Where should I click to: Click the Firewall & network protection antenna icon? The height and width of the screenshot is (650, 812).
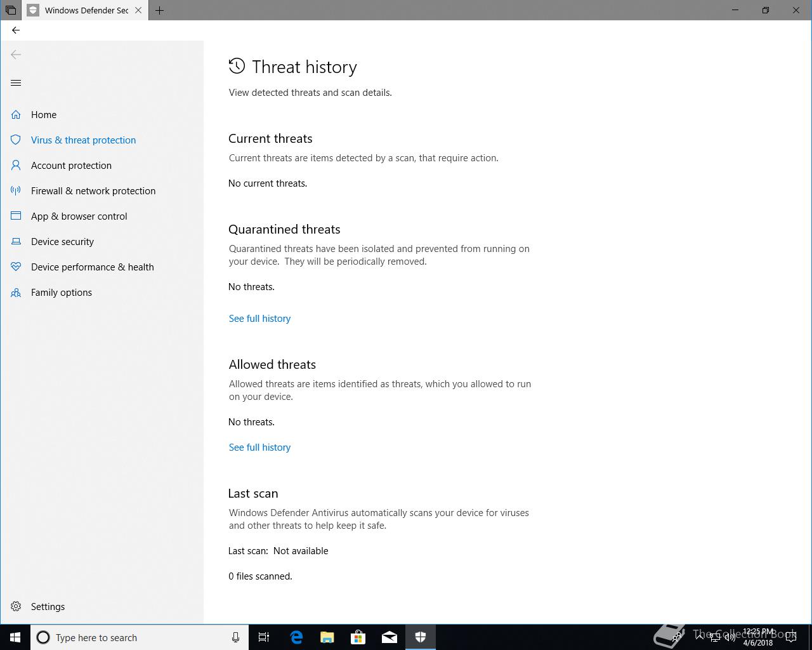(16, 190)
